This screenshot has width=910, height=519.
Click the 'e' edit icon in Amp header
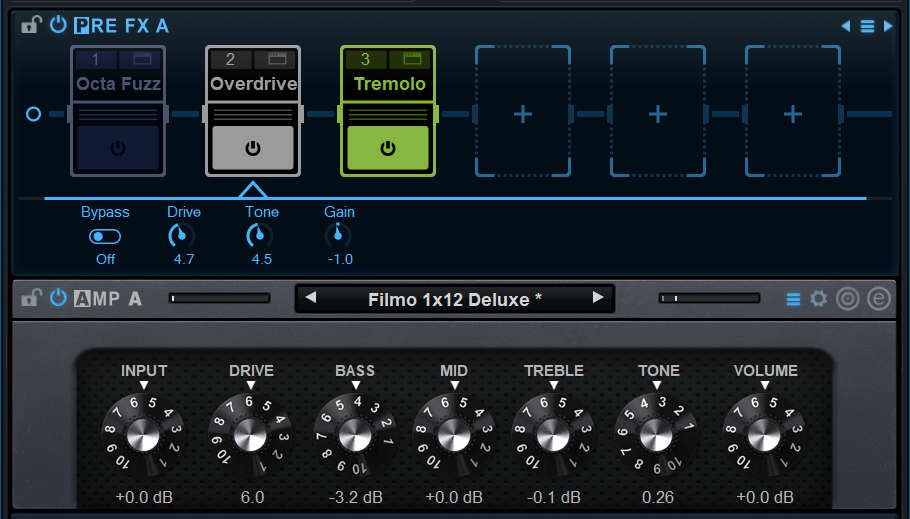pos(878,299)
